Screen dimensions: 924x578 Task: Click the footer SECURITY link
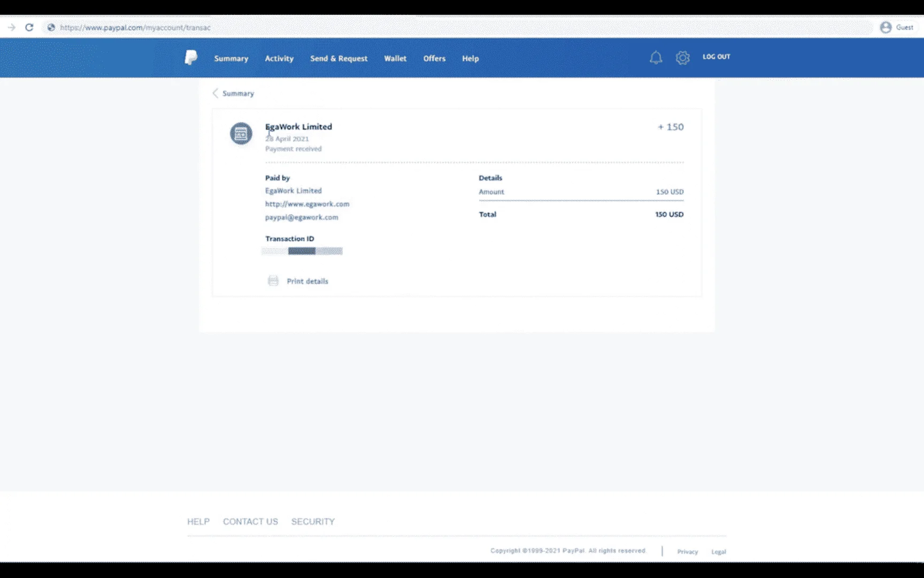point(313,521)
